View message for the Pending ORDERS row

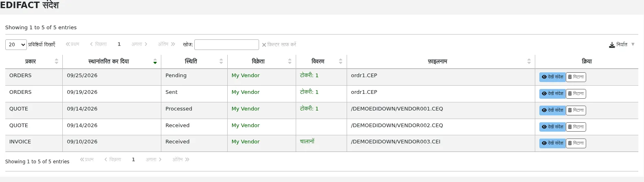tap(552, 77)
